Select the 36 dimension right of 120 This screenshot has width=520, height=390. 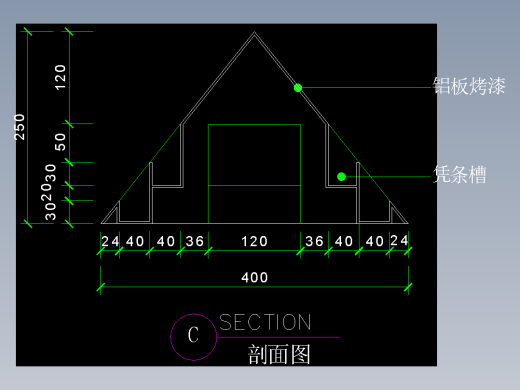click(314, 241)
